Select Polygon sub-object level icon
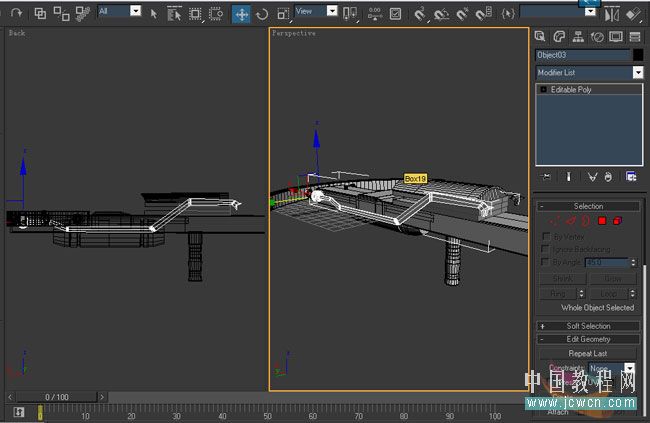Image resolution: width=650 pixels, height=423 pixels. click(x=602, y=221)
